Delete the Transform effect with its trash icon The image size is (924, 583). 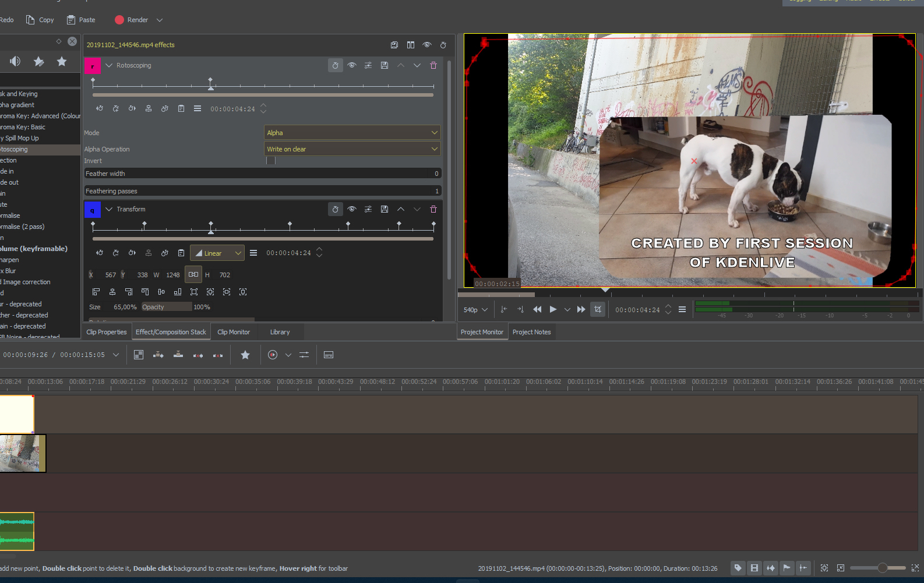(433, 209)
